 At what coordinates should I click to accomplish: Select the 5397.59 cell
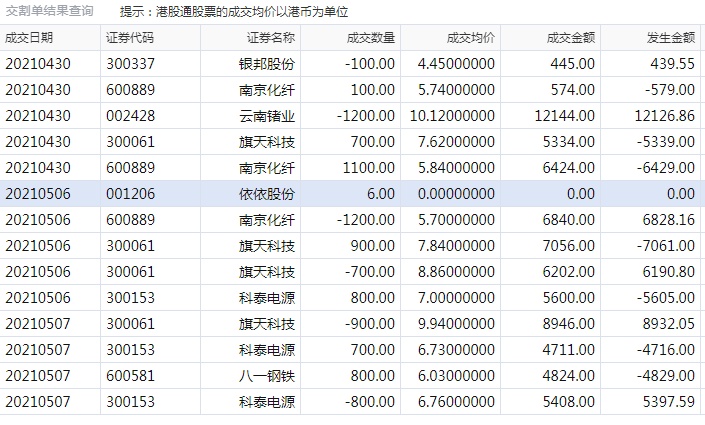pos(669,402)
